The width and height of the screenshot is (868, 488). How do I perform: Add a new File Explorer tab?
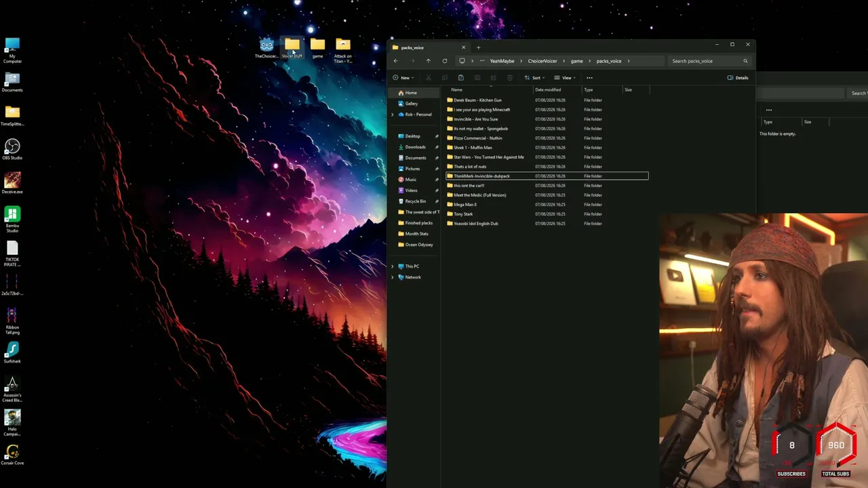point(478,47)
